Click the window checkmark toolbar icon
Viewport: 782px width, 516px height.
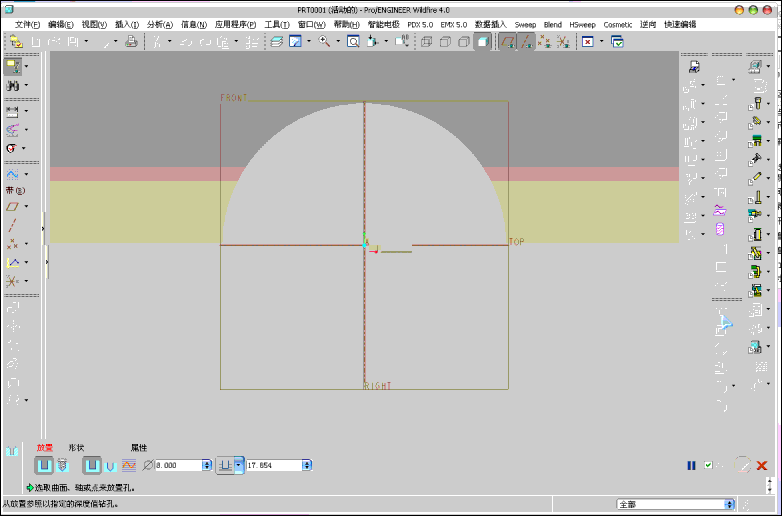[617, 42]
